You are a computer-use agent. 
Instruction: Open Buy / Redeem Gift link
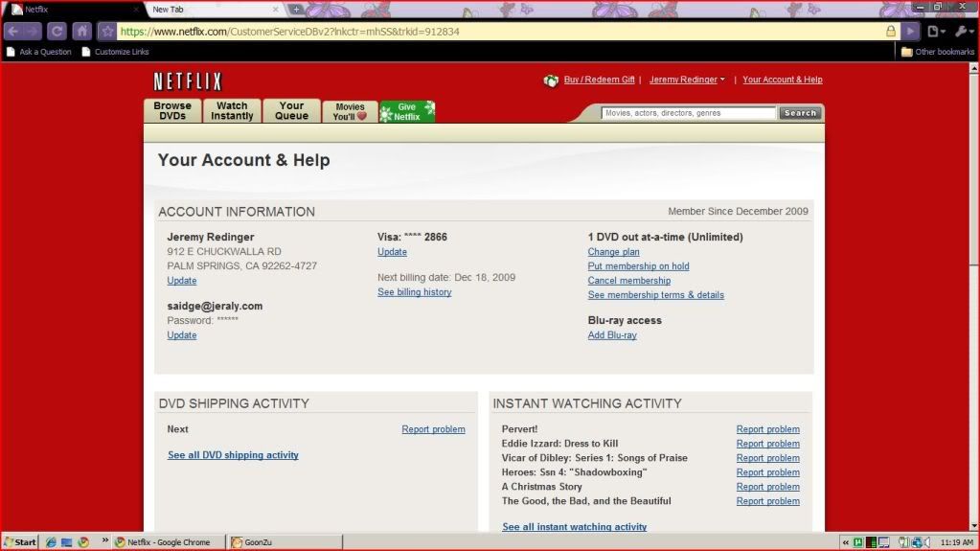599,80
